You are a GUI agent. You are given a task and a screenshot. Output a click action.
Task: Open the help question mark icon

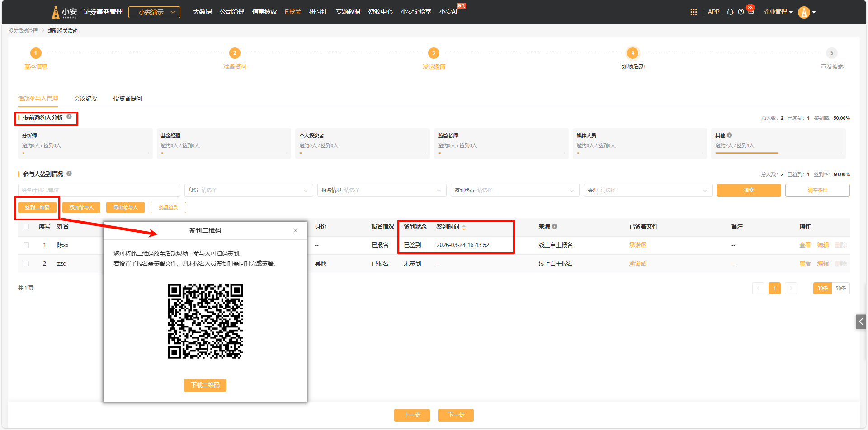[x=741, y=12]
